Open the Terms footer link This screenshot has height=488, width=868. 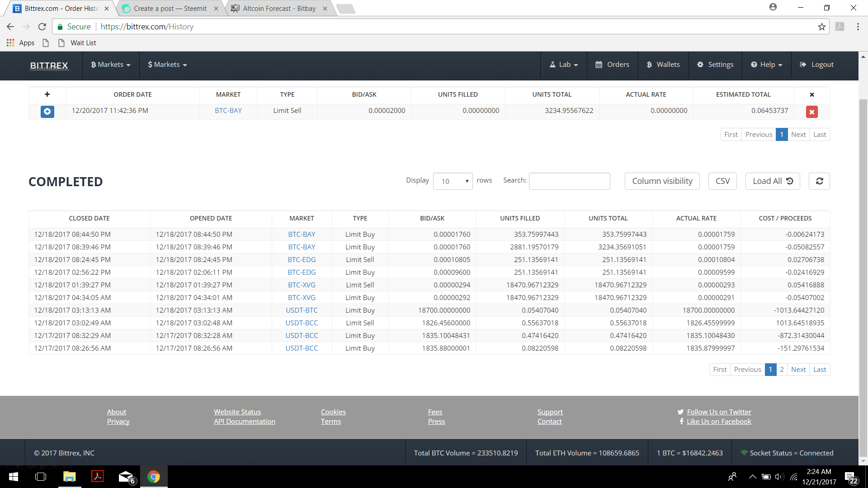(x=331, y=422)
